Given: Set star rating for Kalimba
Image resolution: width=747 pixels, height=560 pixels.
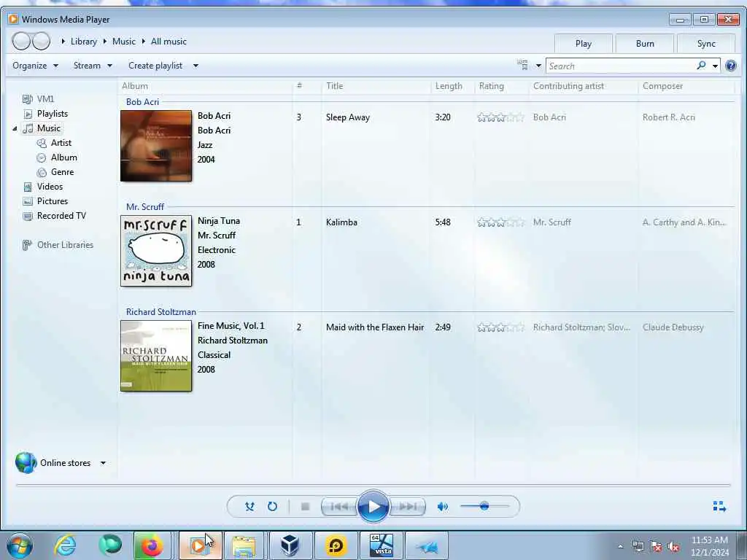Looking at the screenshot, I should coord(500,222).
